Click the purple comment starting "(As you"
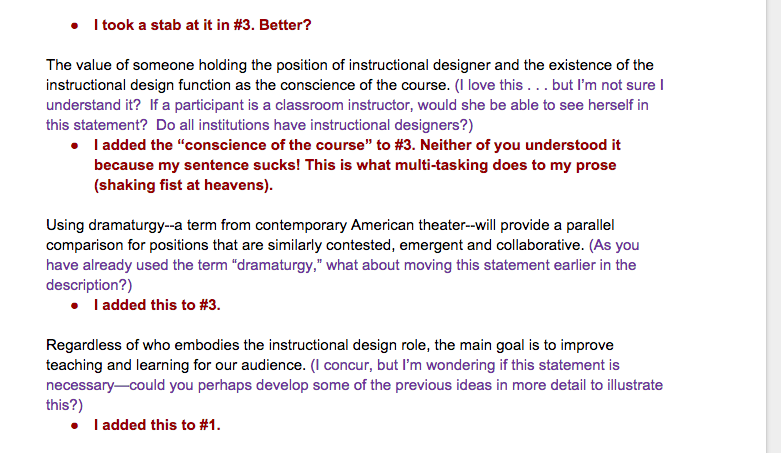781x453 pixels. 614,245
